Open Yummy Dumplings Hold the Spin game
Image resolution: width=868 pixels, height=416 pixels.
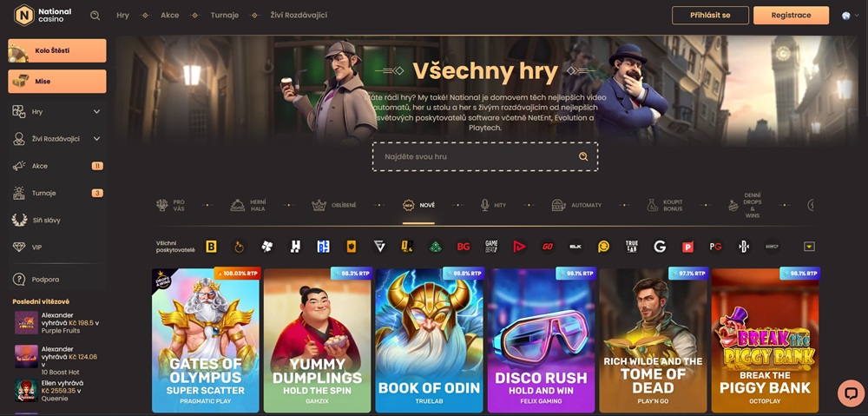pos(317,340)
